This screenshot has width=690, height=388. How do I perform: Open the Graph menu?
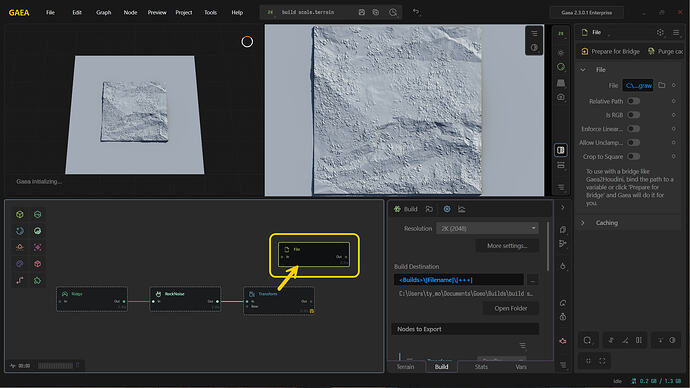[103, 12]
